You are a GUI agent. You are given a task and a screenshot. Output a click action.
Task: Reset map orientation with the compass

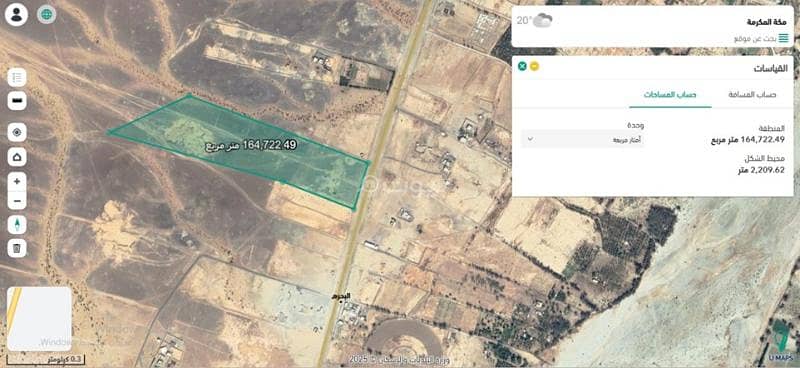tap(17, 225)
